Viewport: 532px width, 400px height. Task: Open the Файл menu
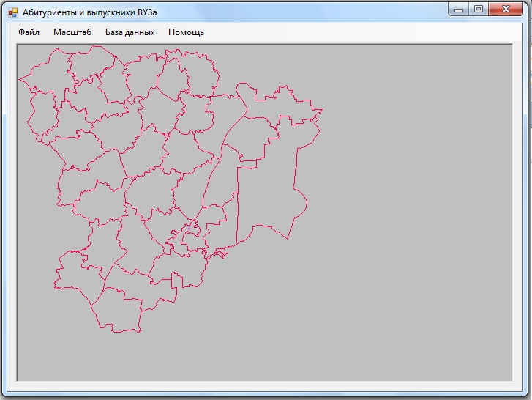[29, 32]
